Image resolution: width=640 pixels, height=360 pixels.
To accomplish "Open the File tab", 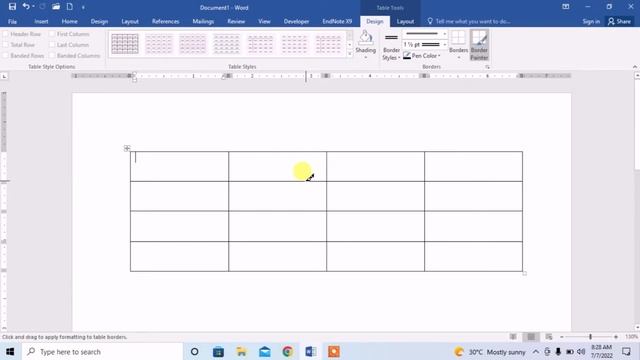I will tap(13, 21).
